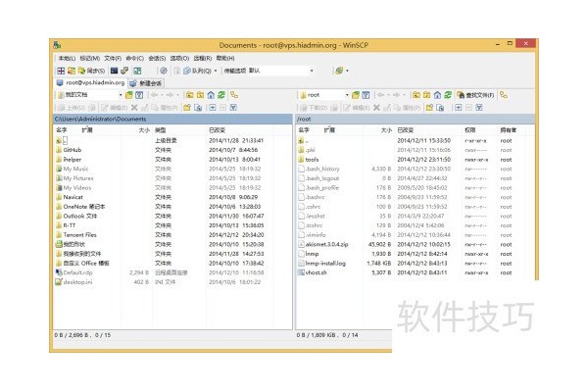Open preferences gear icon
This screenshot has width=588, height=392.
click(x=164, y=71)
